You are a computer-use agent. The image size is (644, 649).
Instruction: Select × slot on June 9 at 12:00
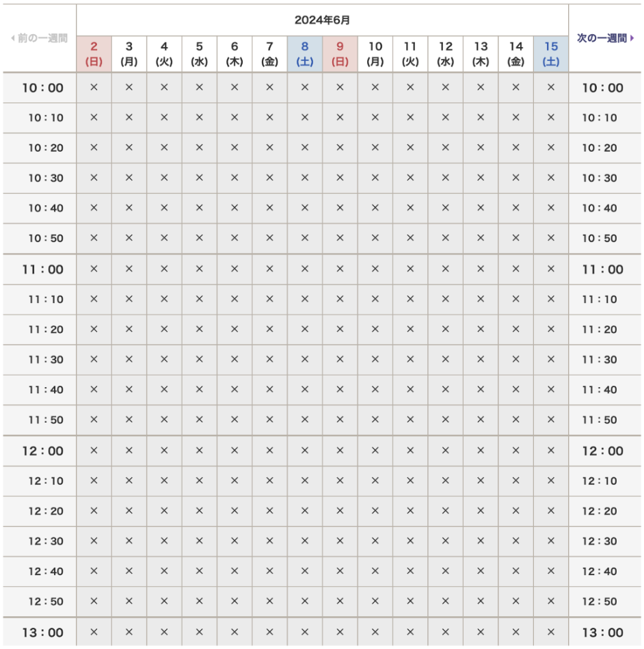pos(340,451)
